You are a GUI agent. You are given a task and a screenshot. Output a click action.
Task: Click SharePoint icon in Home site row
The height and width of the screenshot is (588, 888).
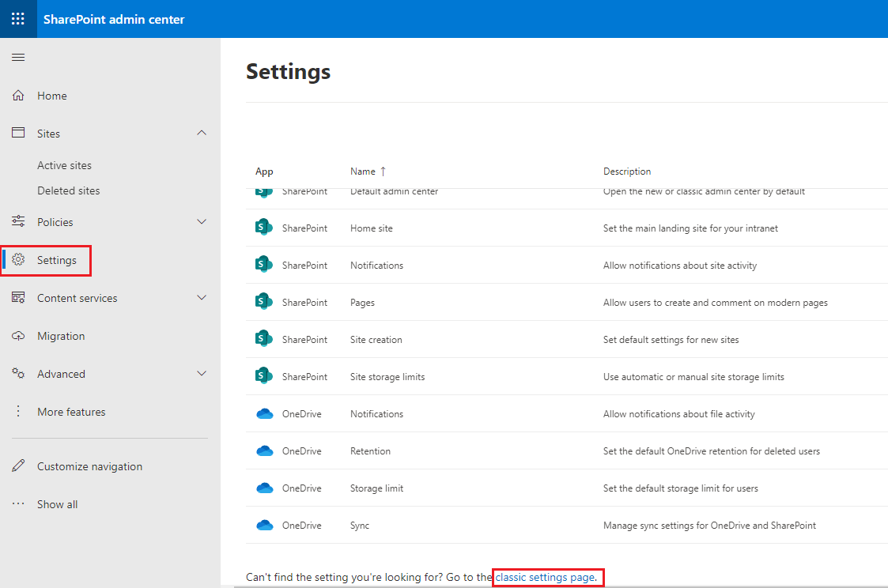tap(264, 228)
